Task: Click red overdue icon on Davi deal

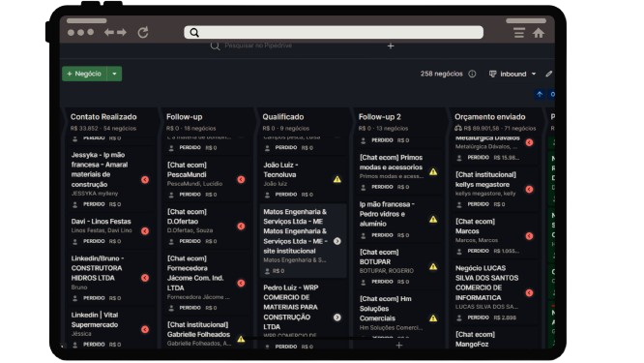Action: [x=145, y=231]
